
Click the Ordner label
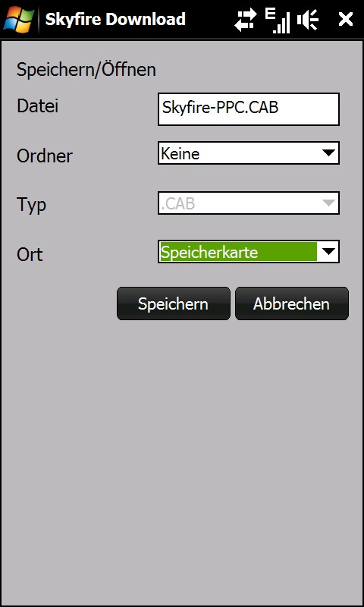[45, 156]
